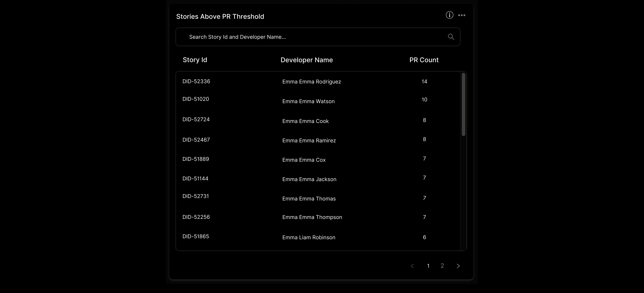
Task: Click the previous page arrow
Action: pos(412,266)
